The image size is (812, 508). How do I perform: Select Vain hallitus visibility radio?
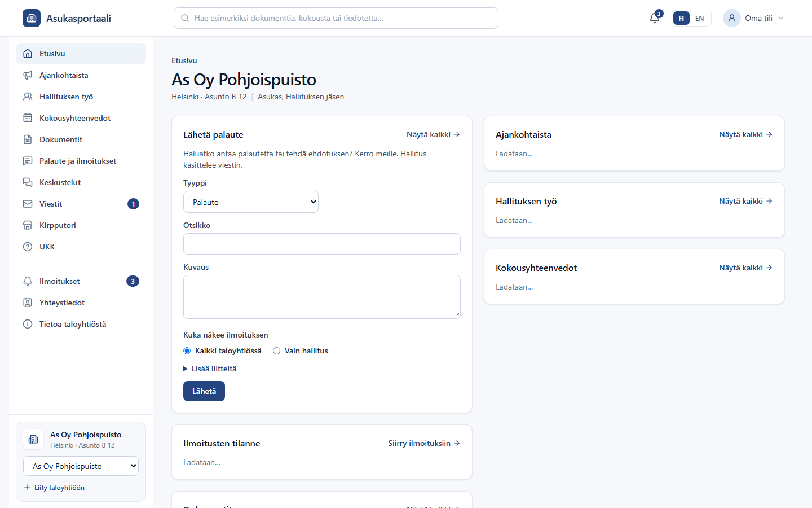click(277, 351)
